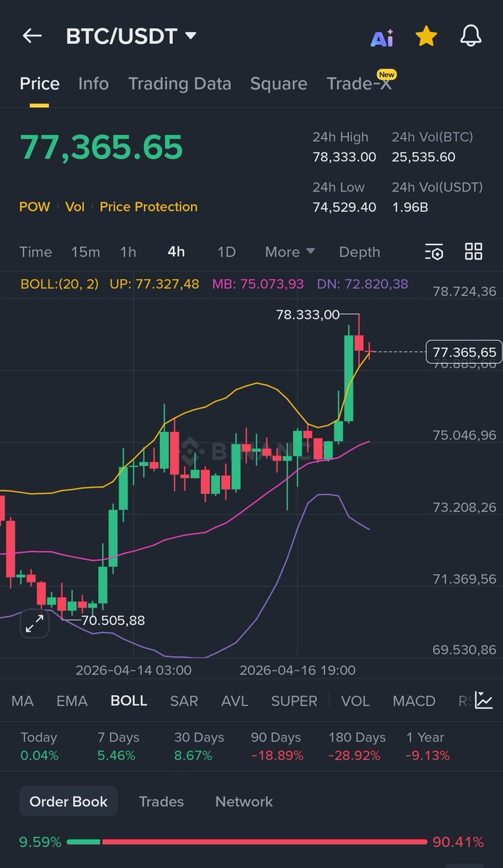This screenshot has width=503, height=868.
Task: Tap the Price Protection label
Action: pos(148,207)
